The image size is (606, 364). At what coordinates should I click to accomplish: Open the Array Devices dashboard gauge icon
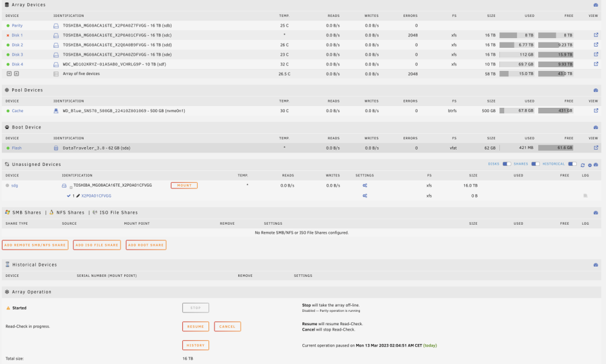coord(596,5)
